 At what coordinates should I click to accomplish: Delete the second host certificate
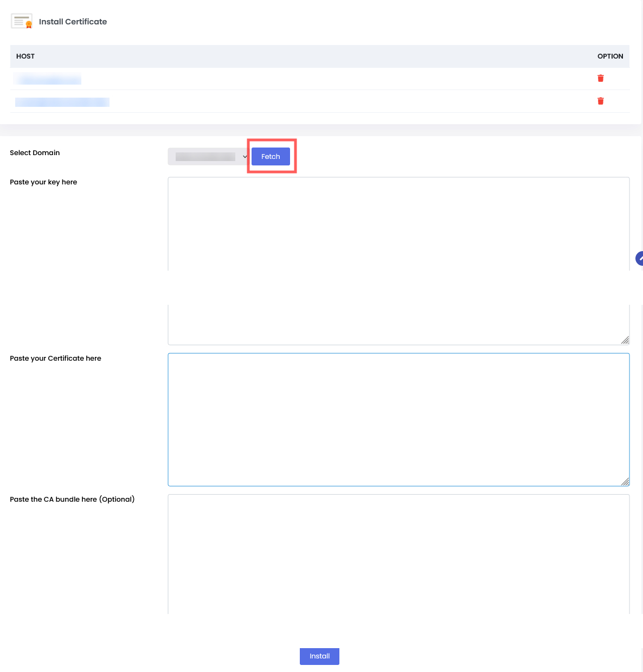600,101
